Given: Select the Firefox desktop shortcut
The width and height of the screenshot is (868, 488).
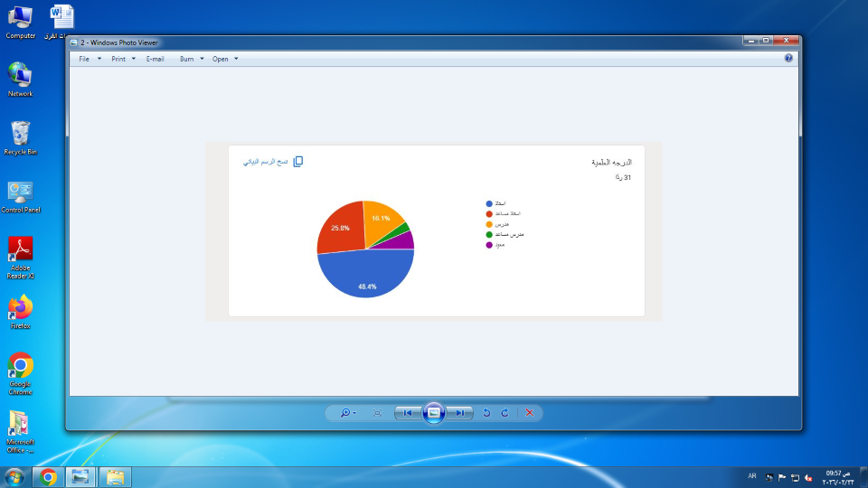Looking at the screenshot, I should pos(20,312).
